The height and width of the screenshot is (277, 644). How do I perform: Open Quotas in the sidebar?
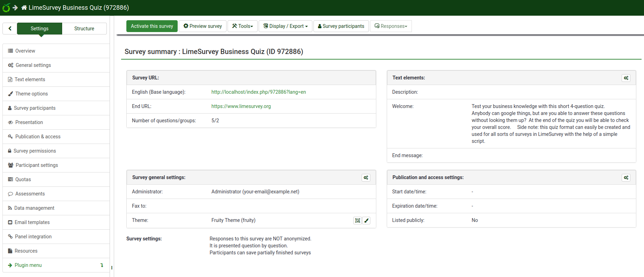[23, 179]
